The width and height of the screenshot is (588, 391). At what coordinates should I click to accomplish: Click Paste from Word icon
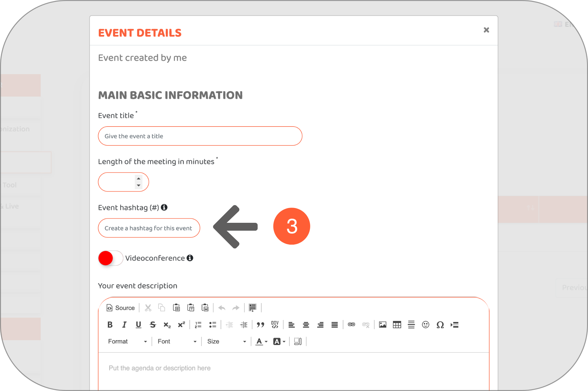coord(205,308)
